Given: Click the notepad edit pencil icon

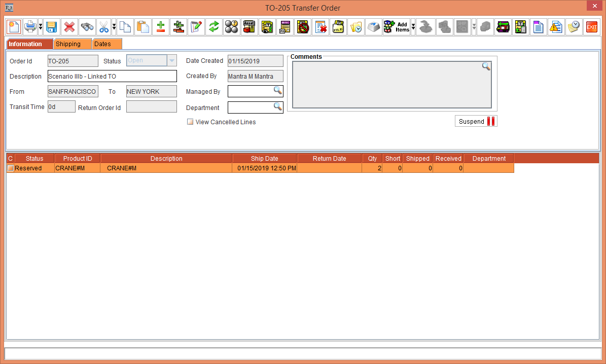Looking at the screenshot, I should click(x=196, y=27).
